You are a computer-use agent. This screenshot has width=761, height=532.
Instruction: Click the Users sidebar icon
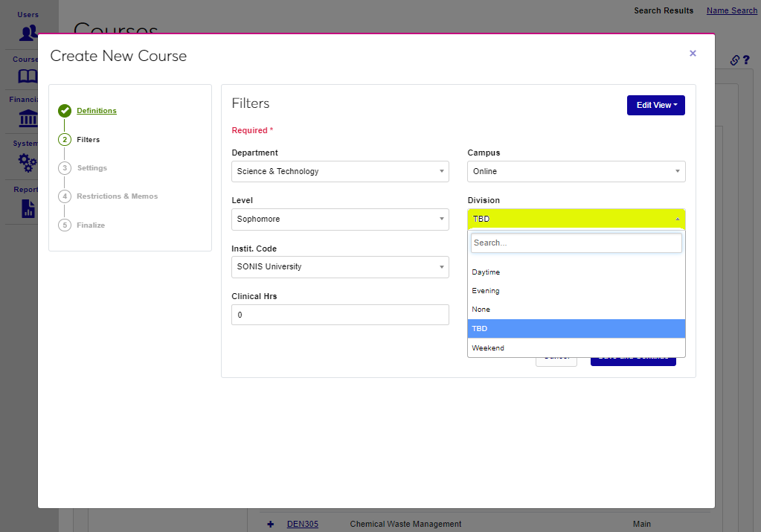click(x=28, y=32)
